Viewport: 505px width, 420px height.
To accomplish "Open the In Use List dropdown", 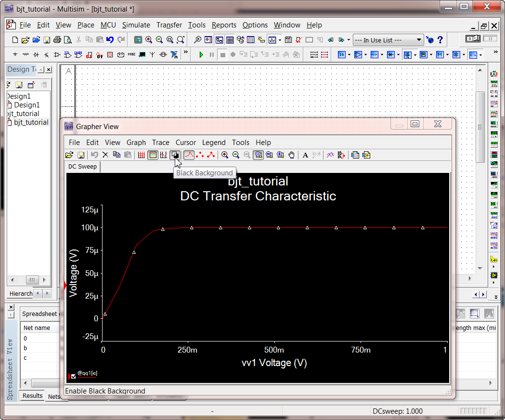I will click(x=388, y=40).
